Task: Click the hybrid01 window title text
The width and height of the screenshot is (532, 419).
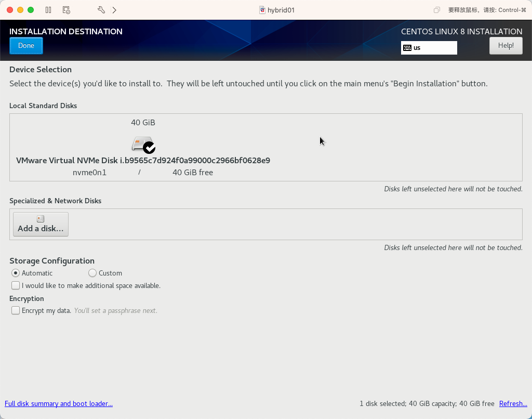Action: point(281,10)
